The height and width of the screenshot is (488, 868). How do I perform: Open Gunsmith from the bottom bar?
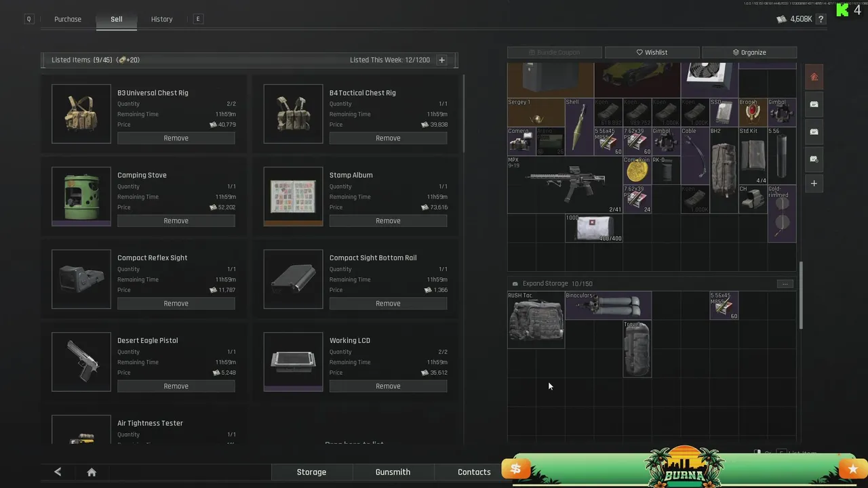tap(393, 472)
